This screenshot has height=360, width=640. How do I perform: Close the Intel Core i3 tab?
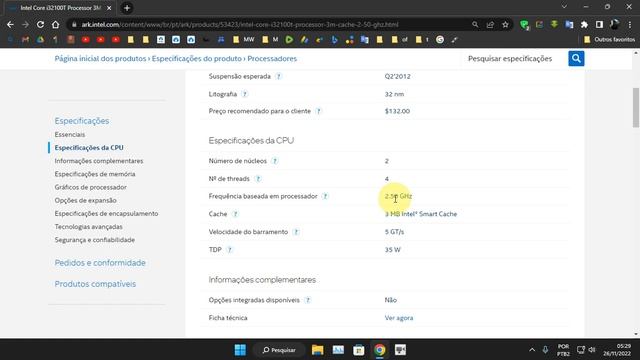tap(109, 8)
